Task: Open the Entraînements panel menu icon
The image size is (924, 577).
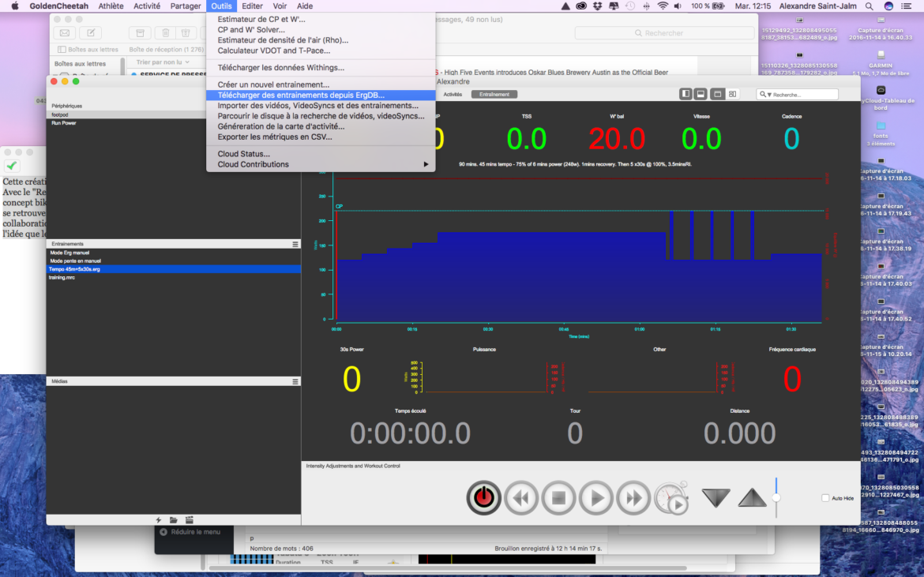Action: [295, 244]
